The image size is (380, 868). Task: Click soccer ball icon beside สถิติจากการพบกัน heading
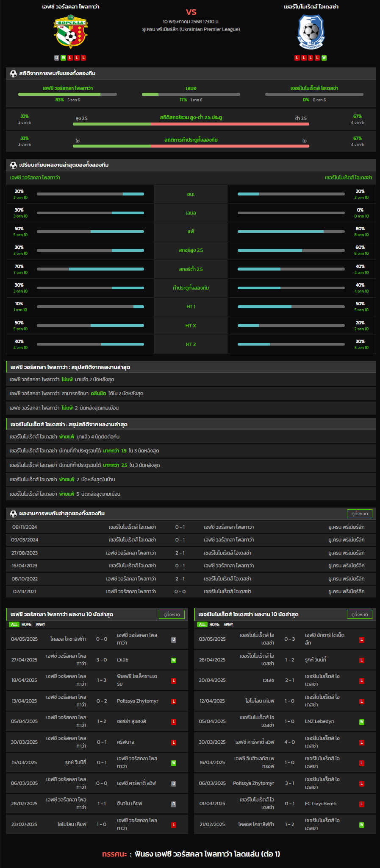pyautogui.click(x=14, y=73)
